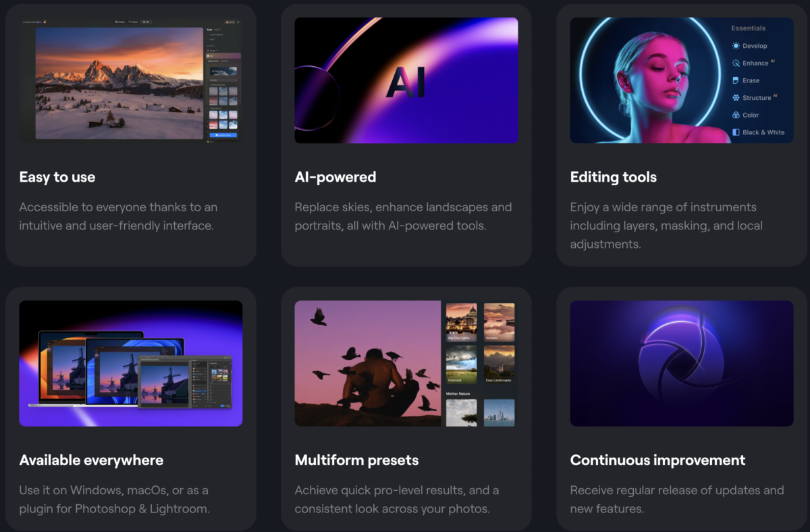Switch to the Masking tab in Sky panel
Viewport: 810px width, 532px height.
tap(224, 61)
